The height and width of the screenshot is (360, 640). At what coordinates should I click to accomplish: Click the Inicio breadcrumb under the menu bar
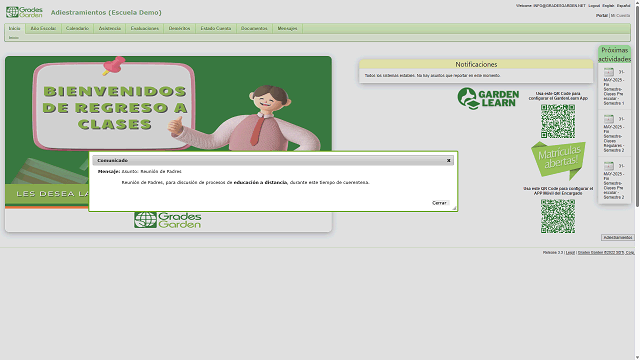pyautogui.click(x=13, y=38)
